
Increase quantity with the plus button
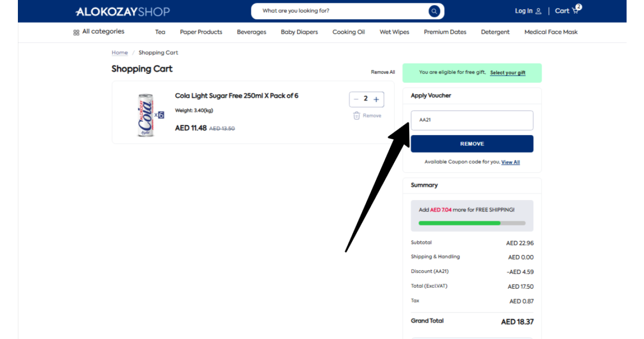pyautogui.click(x=376, y=99)
